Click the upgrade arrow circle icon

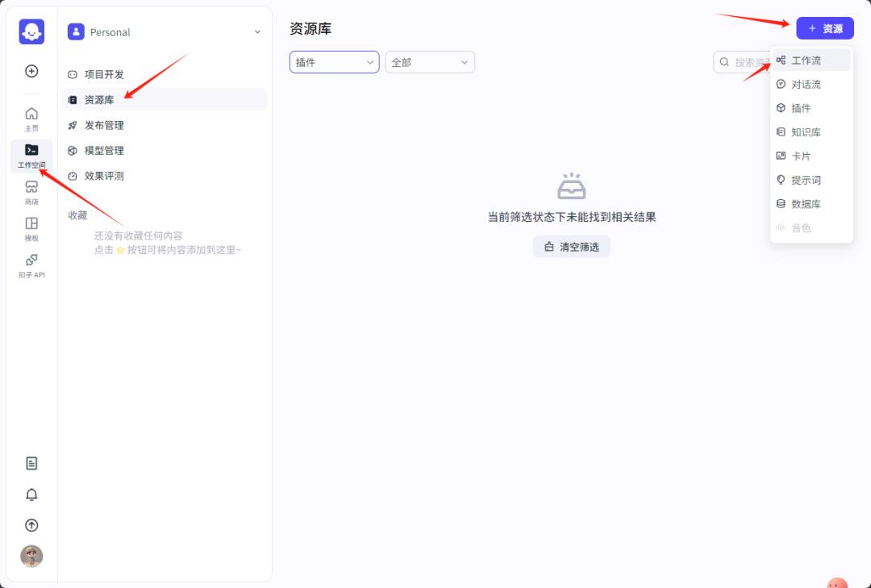[31, 525]
